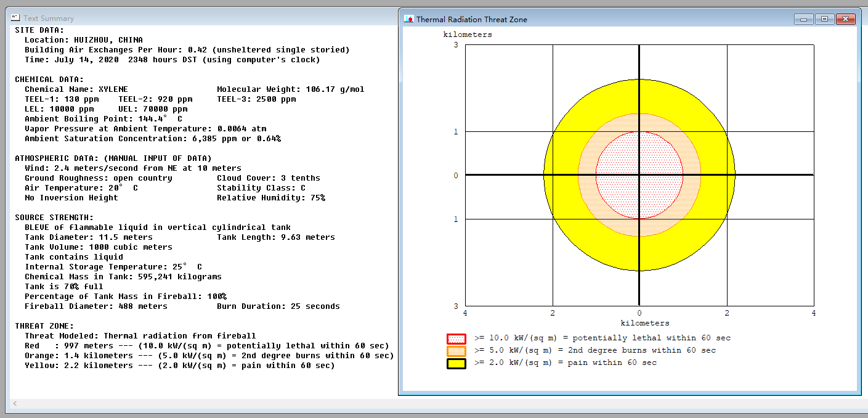Click 'Tank is 70% full' line
The width and height of the screenshot is (868, 418).
pyautogui.click(x=64, y=286)
